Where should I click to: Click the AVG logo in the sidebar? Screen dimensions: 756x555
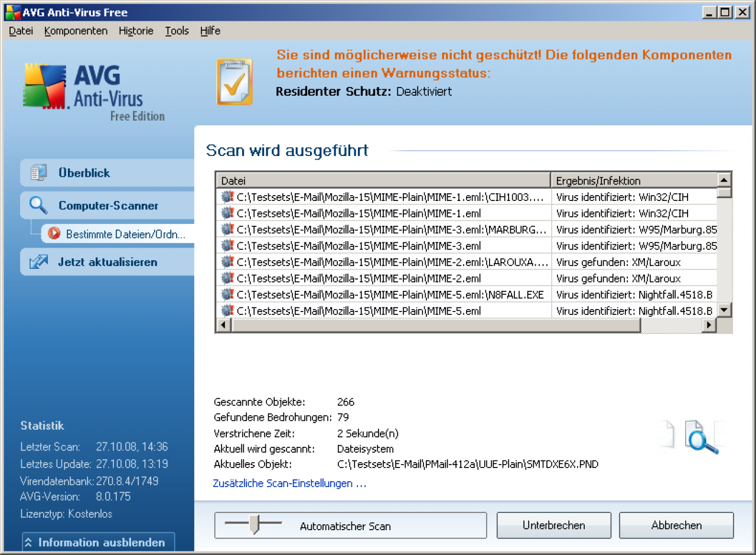coord(94,92)
